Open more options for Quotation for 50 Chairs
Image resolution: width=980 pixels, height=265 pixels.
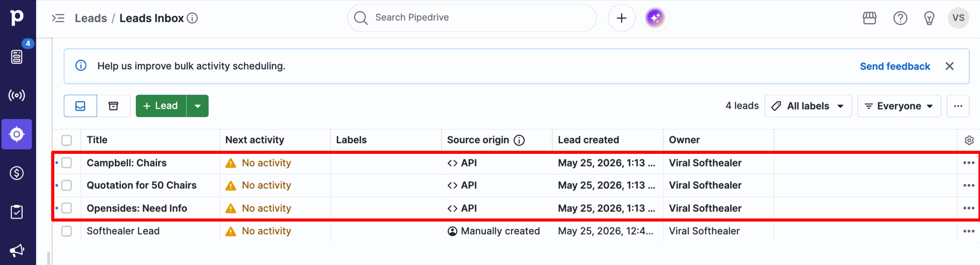click(969, 185)
